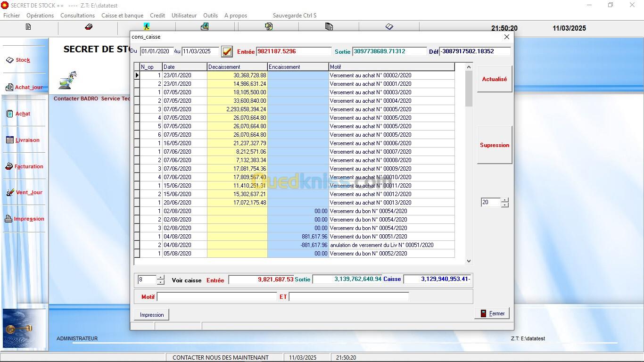644x362 pixels.
Task: Open Achat_jour in the sidebar
Action: coord(28,87)
